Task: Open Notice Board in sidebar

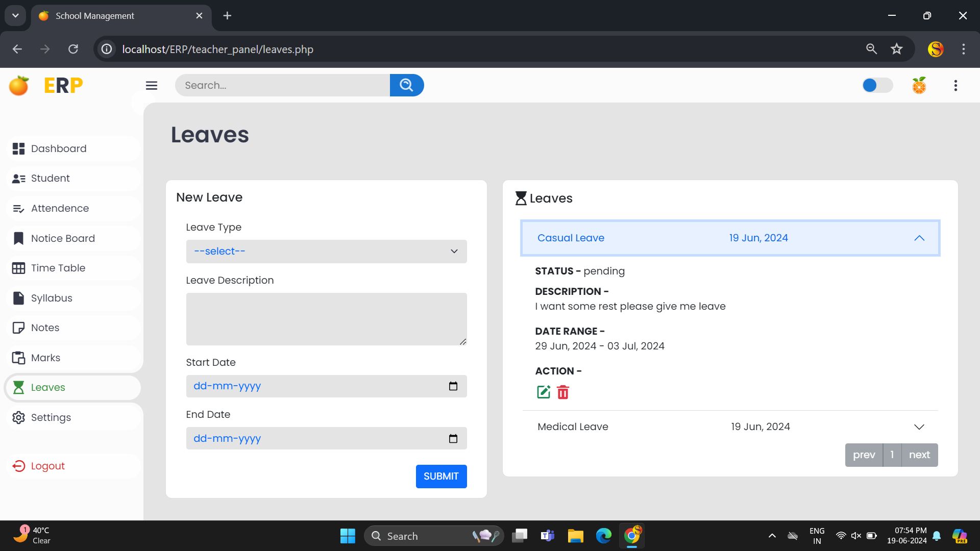Action: [63, 238]
